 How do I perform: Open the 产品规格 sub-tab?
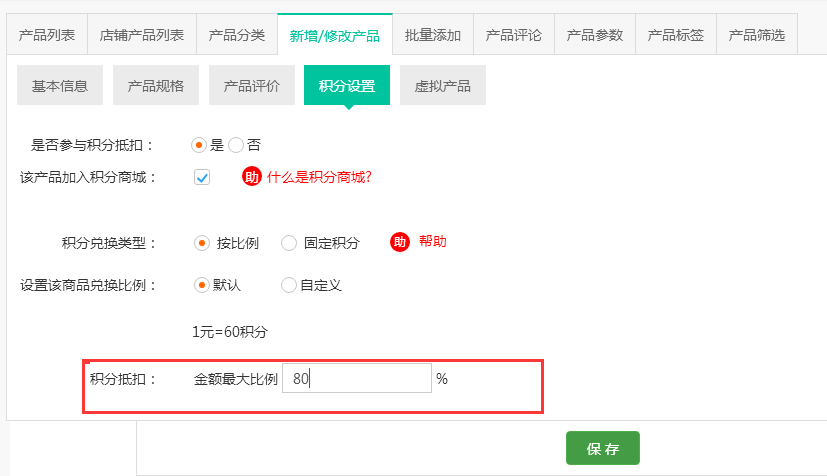coord(155,85)
